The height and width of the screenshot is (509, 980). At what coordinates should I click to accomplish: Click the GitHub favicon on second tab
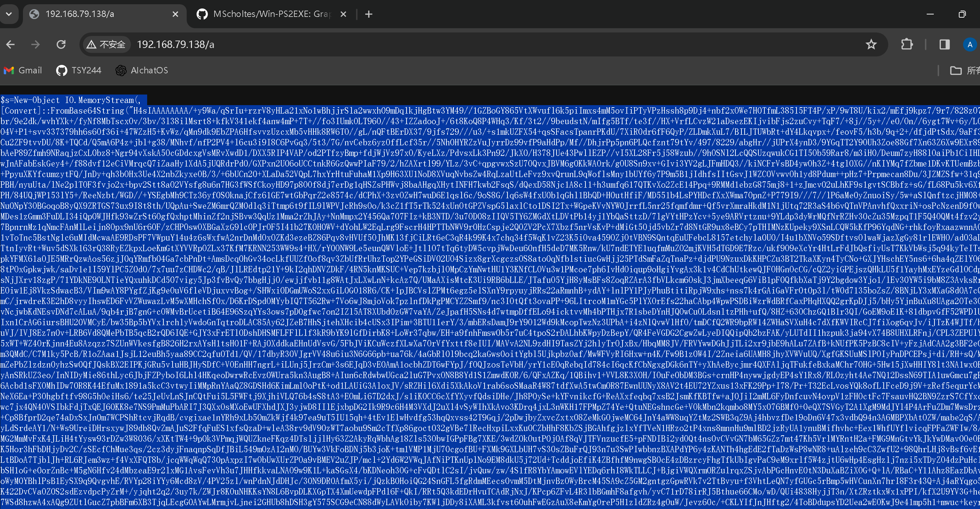pyautogui.click(x=202, y=14)
